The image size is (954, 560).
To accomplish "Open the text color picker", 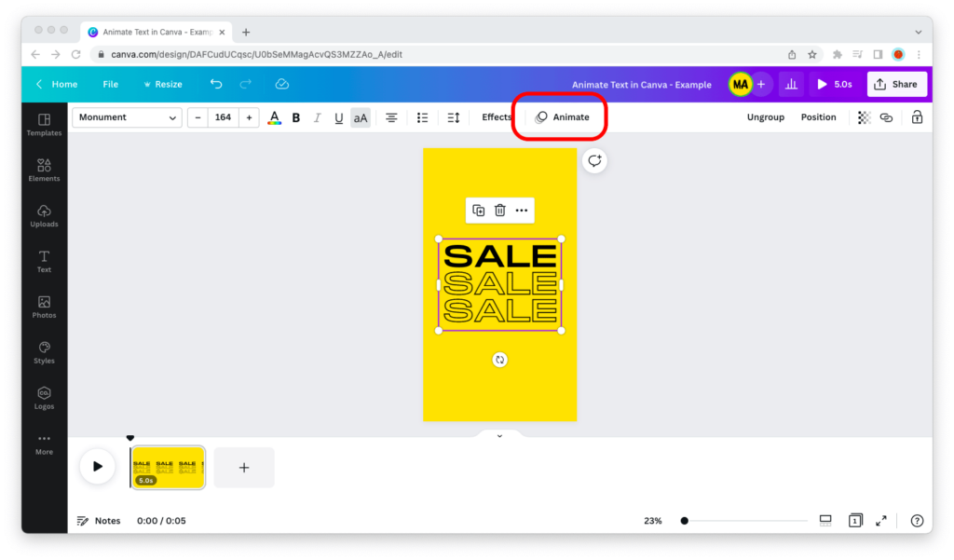I will (275, 117).
